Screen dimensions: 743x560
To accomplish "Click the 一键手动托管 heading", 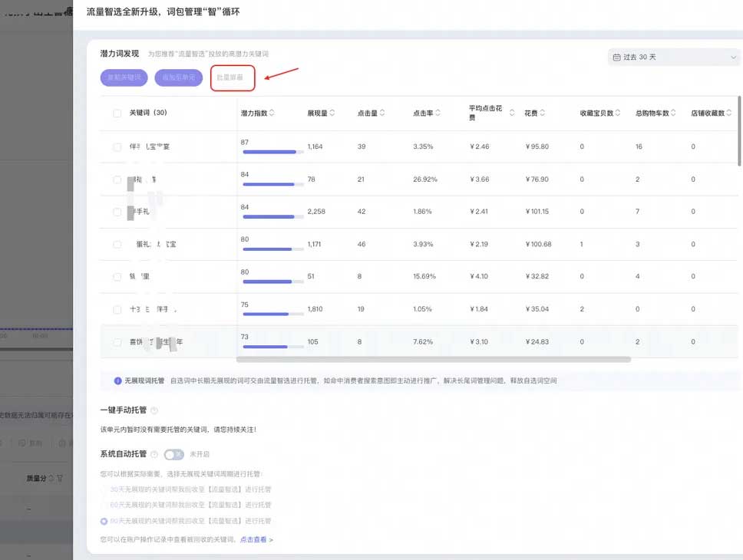I will tap(124, 410).
